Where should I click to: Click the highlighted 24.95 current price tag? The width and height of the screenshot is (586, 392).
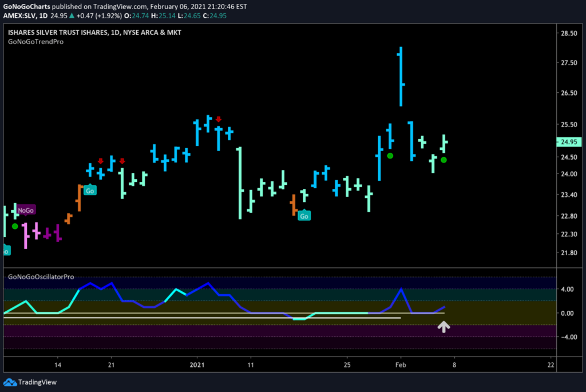click(x=569, y=142)
